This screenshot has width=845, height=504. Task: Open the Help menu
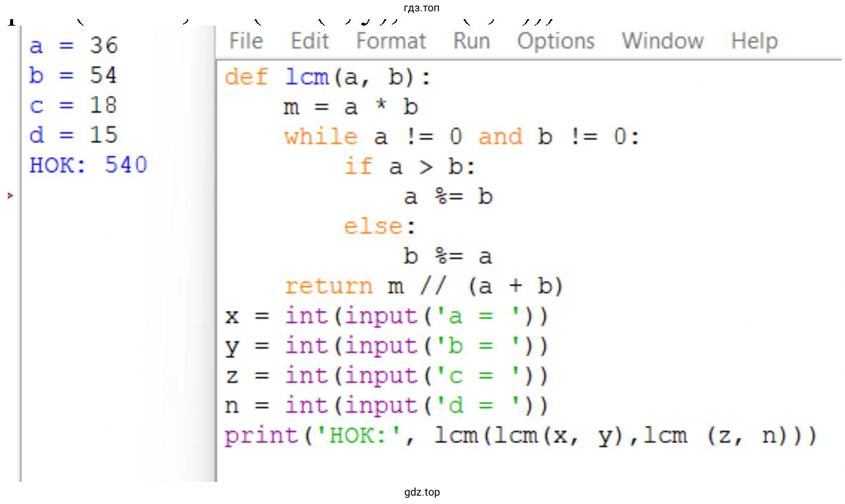click(x=754, y=41)
